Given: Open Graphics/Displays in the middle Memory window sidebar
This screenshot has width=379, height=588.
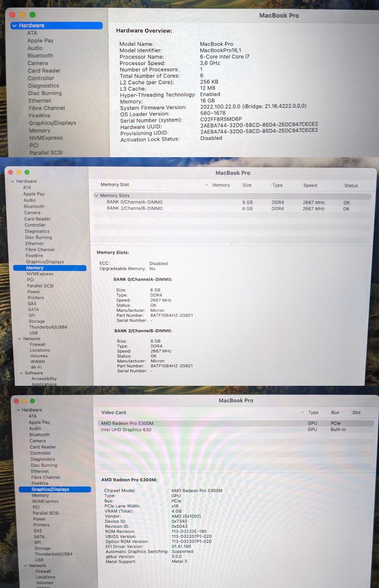Looking at the screenshot, I should (45, 262).
